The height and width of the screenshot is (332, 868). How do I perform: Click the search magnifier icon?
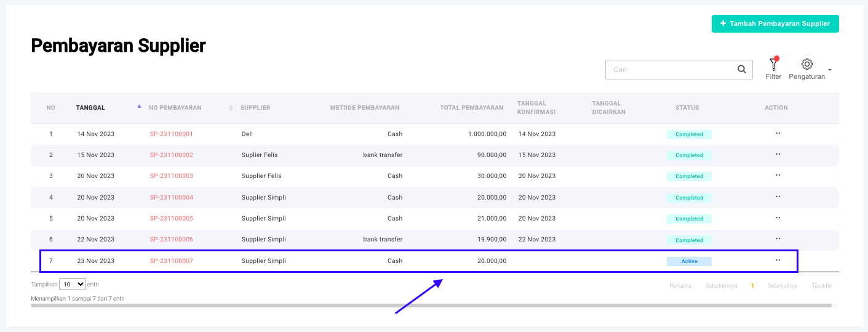742,70
